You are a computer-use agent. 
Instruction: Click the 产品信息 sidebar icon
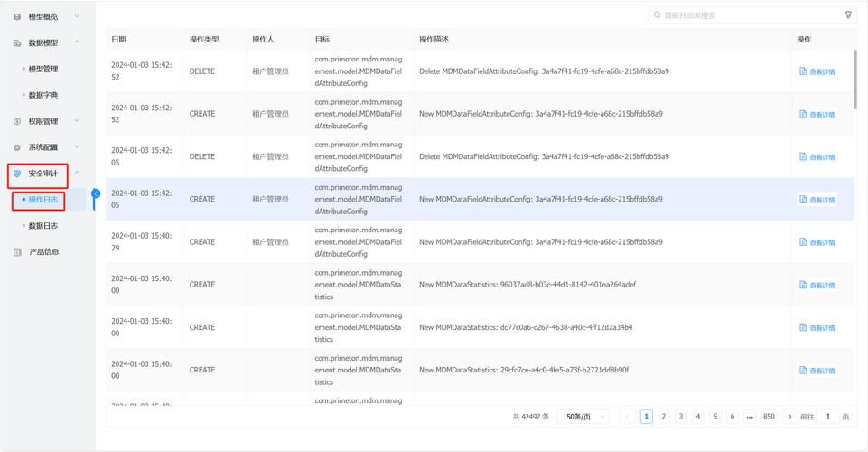tap(17, 252)
